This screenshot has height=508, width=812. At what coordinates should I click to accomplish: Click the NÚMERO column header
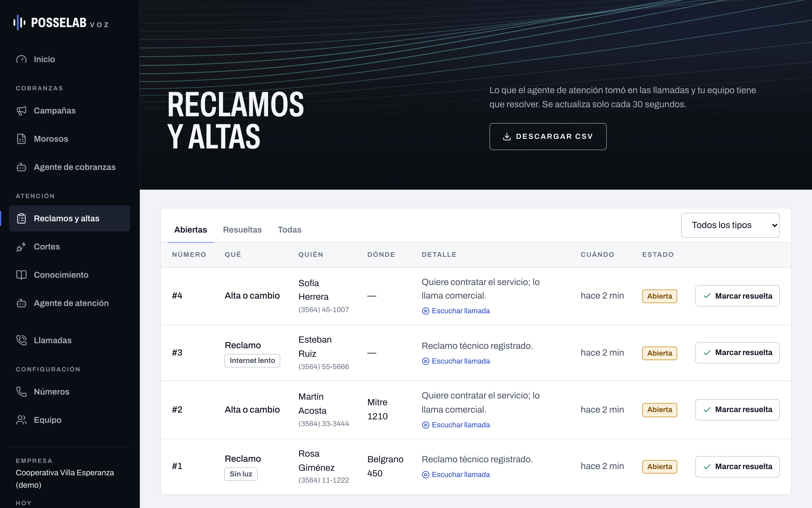point(189,255)
